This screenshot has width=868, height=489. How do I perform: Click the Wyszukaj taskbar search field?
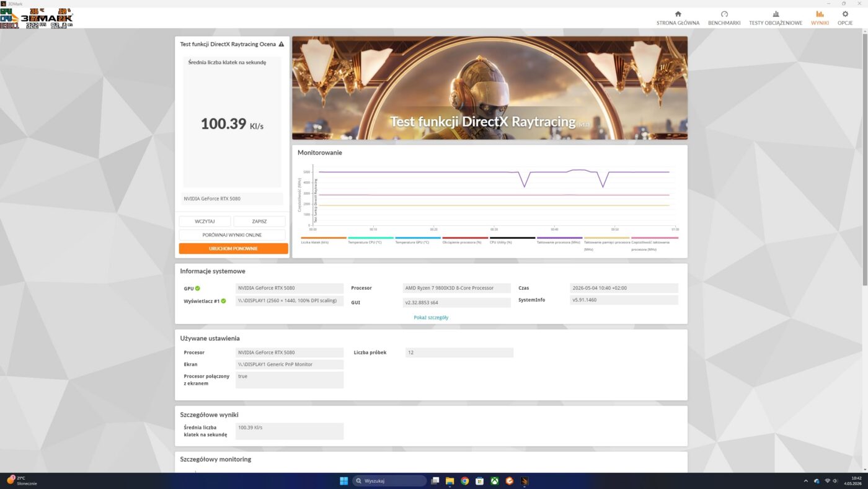[x=389, y=481]
